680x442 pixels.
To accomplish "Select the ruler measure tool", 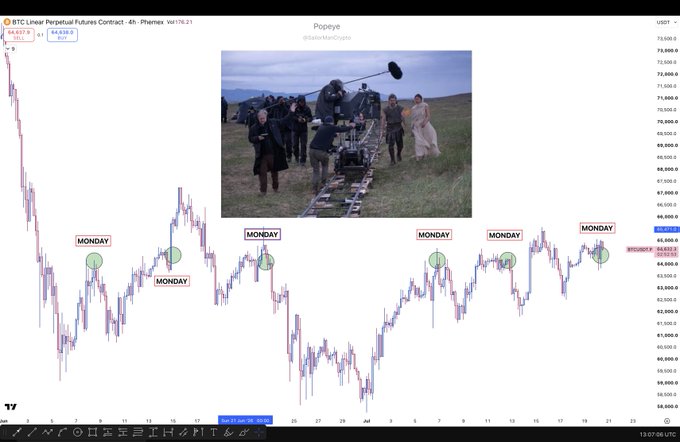I will 229,432.
